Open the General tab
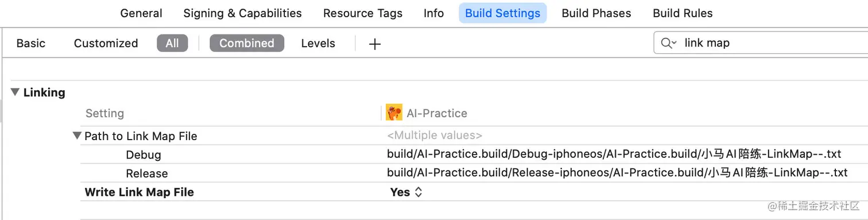The width and height of the screenshot is (868, 220). click(141, 13)
